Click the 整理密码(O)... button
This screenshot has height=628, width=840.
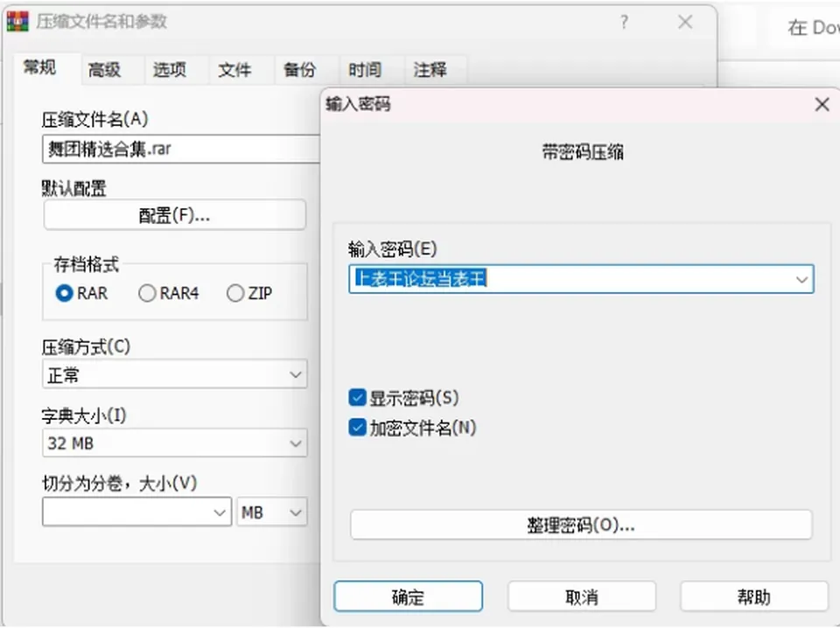click(581, 525)
